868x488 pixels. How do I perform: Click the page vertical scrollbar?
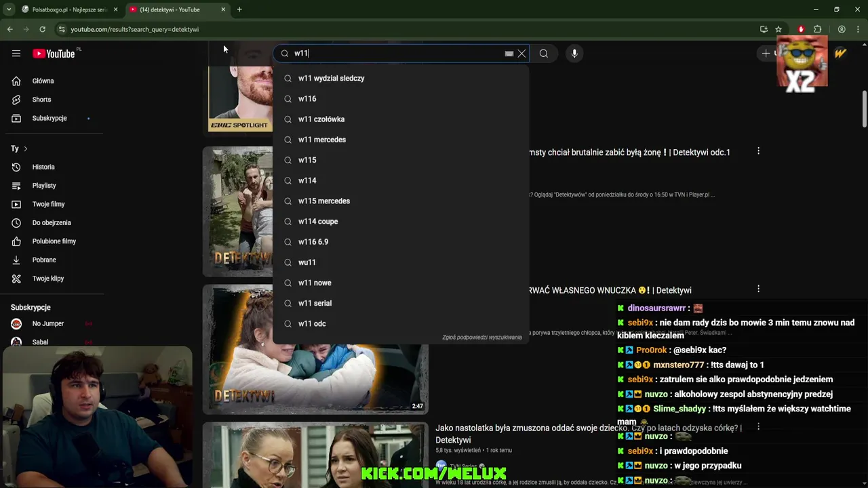click(865, 108)
